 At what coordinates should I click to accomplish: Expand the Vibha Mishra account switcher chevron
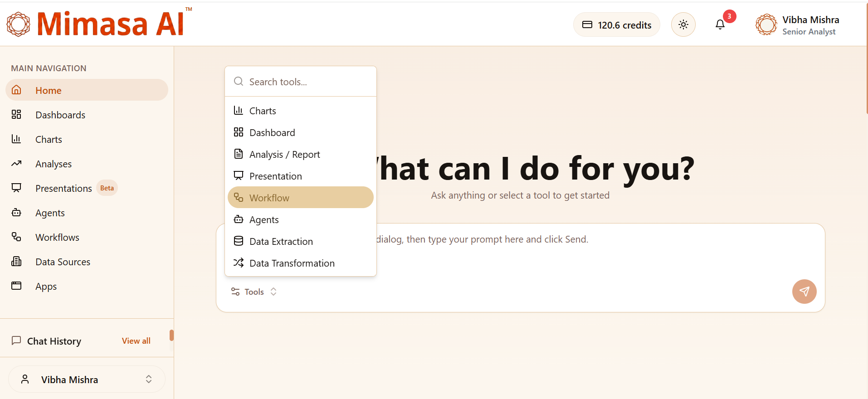149,379
